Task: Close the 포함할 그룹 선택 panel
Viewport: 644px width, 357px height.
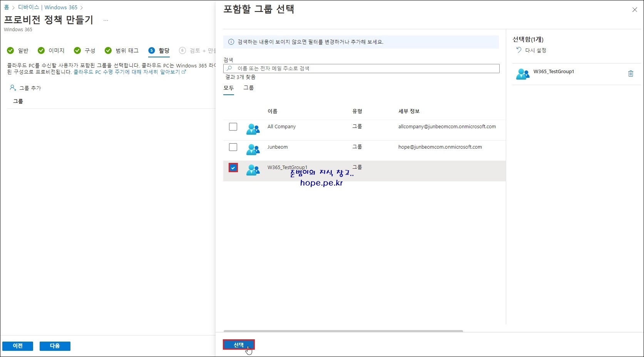Action: [x=635, y=10]
